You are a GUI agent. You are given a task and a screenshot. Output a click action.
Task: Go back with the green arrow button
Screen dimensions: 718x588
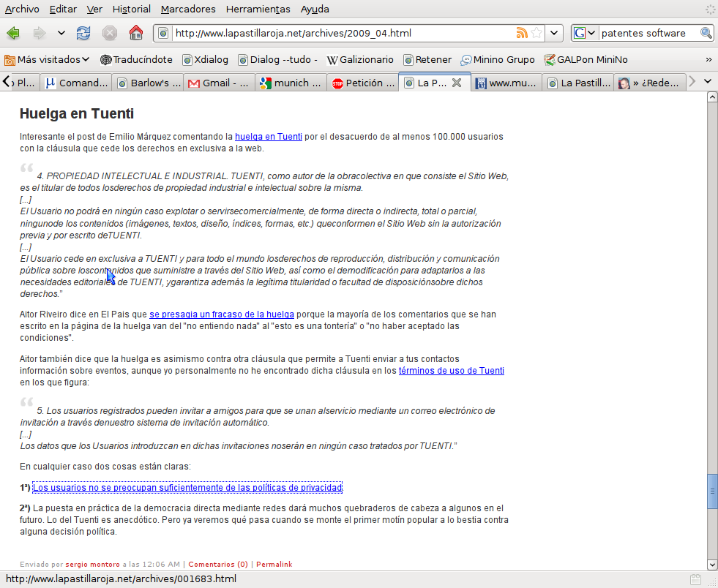(13, 33)
